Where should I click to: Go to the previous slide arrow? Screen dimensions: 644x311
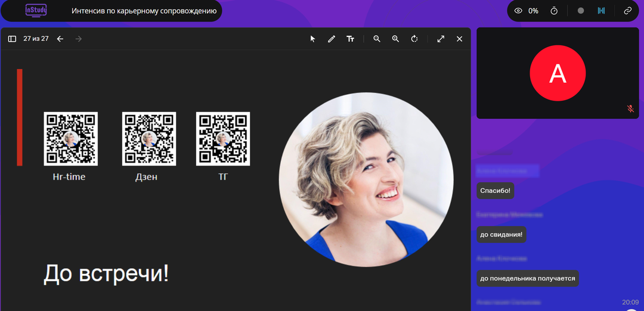60,39
